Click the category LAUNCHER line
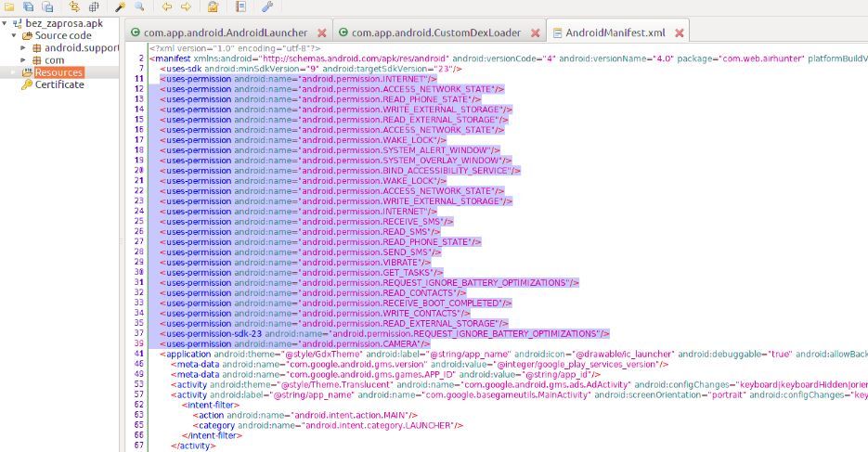This screenshot has width=868, height=452. click(x=328, y=425)
